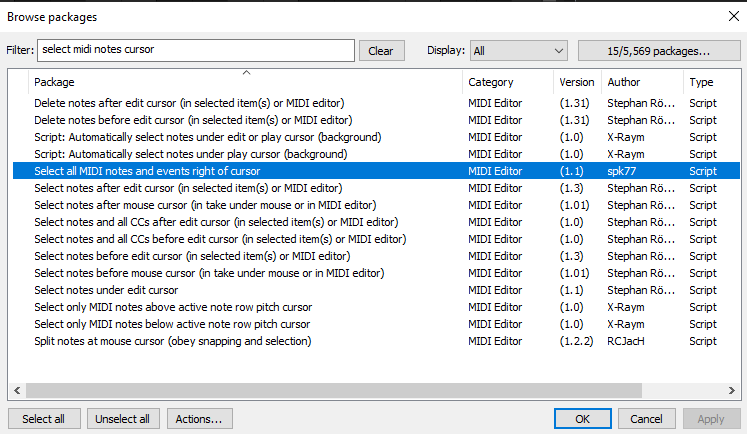Open the Actions... menu button
747x434 pixels.
click(200, 419)
